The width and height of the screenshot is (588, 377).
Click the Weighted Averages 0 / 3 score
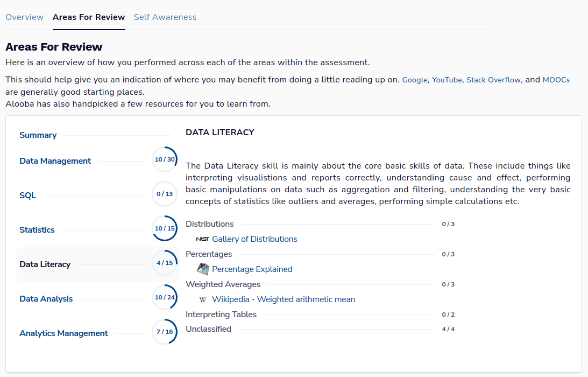click(448, 284)
